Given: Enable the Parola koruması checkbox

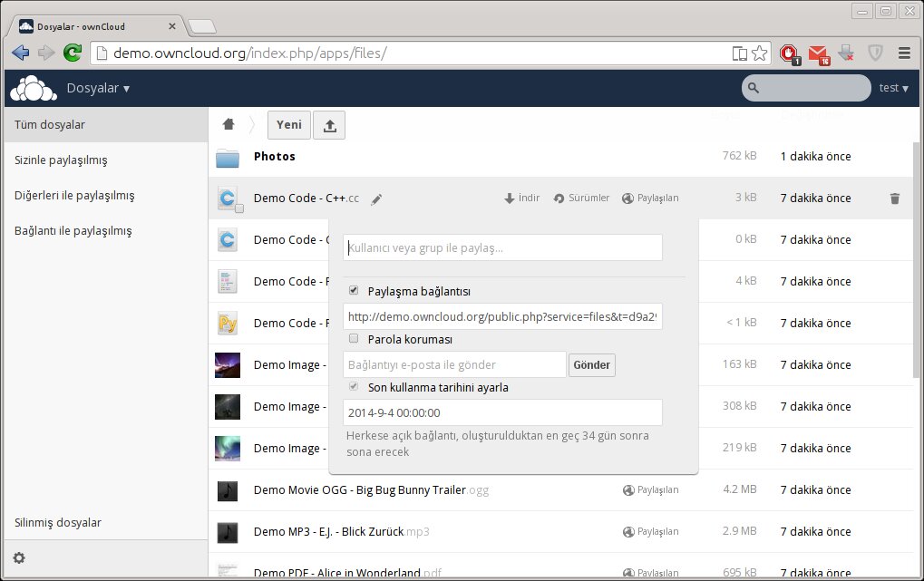Looking at the screenshot, I should click(x=354, y=338).
